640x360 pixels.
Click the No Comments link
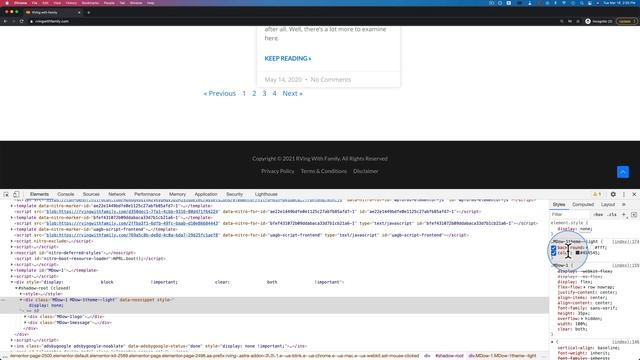(331, 80)
